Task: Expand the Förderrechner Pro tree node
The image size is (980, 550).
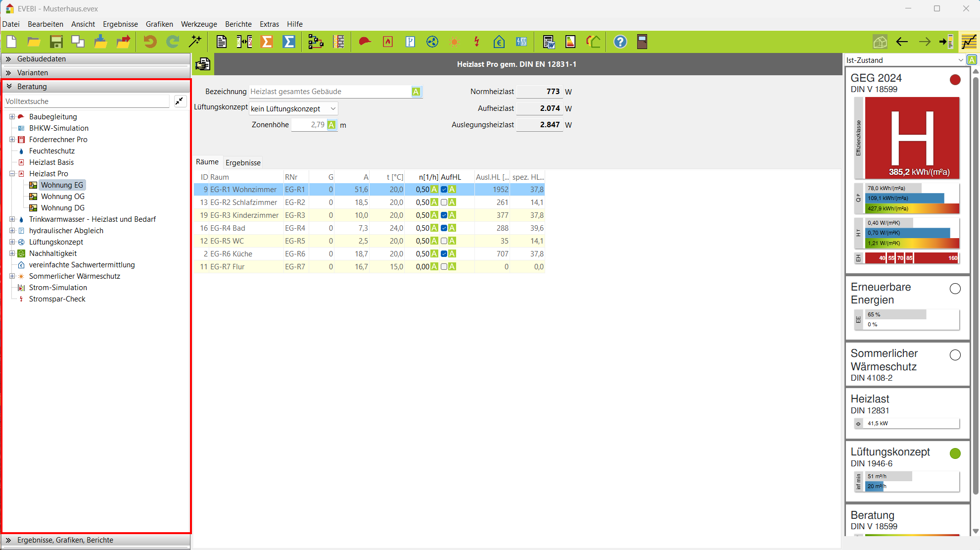Action: click(12, 140)
